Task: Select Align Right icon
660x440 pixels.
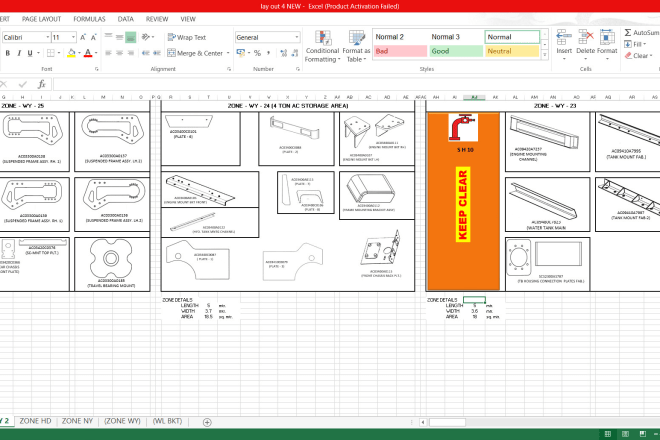Action: point(130,53)
